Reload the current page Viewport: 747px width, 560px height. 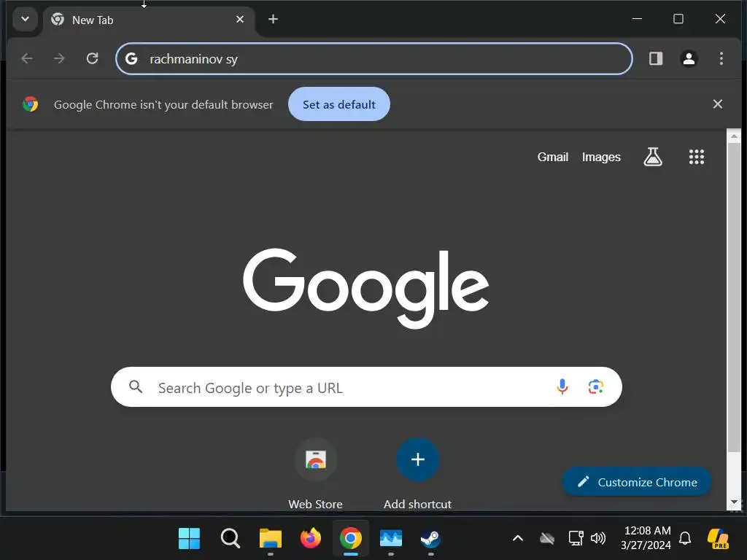(x=93, y=58)
